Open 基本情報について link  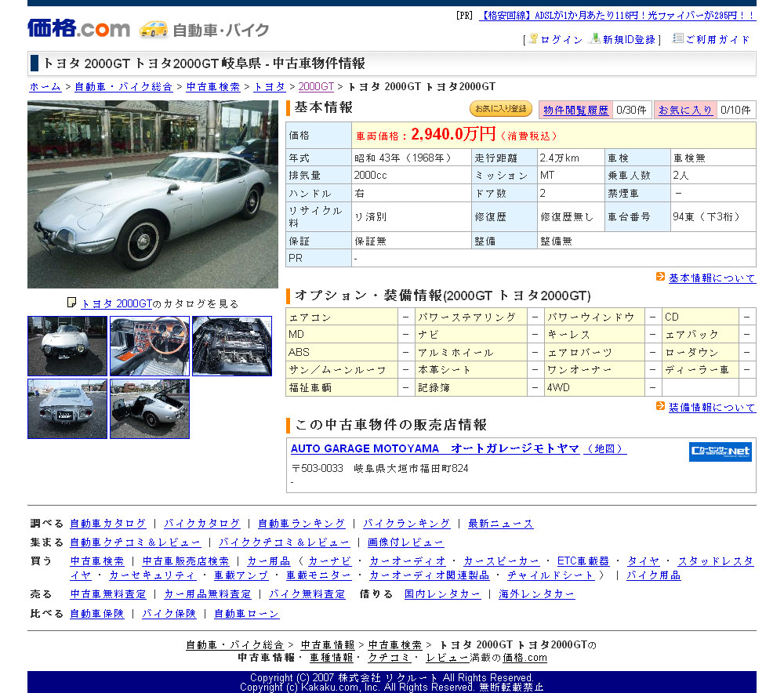click(712, 278)
